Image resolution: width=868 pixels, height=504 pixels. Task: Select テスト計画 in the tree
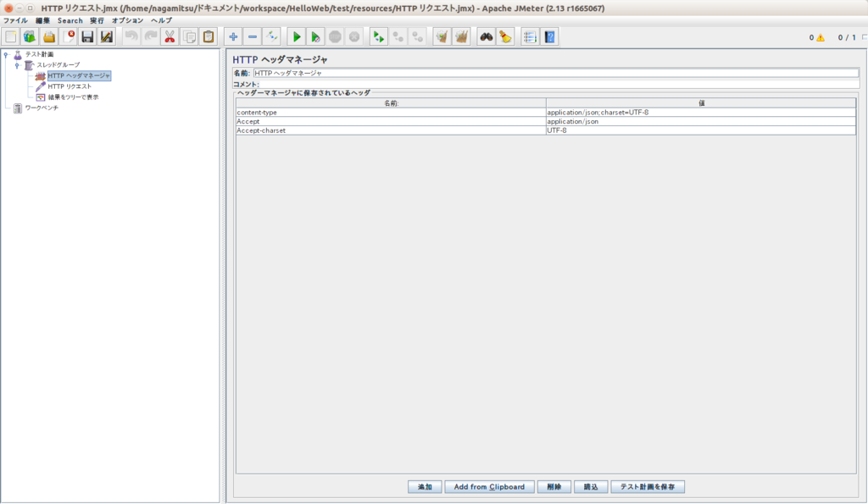(x=39, y=54)
